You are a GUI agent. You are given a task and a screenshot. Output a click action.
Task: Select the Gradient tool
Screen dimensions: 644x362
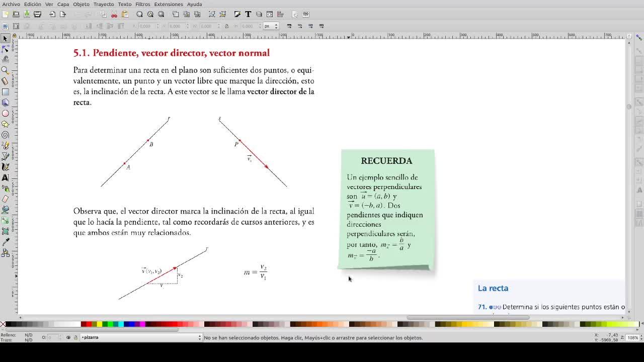point(6,221)
